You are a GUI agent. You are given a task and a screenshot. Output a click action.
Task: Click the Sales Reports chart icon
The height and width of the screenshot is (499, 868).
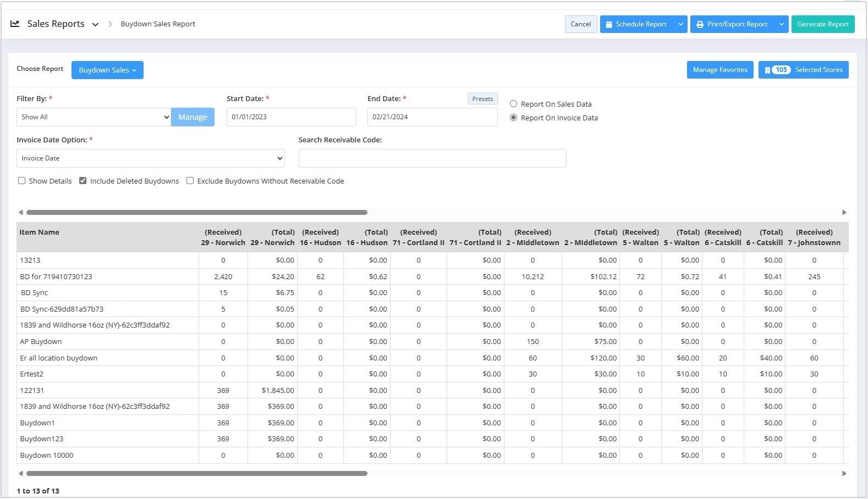point(15,24)
